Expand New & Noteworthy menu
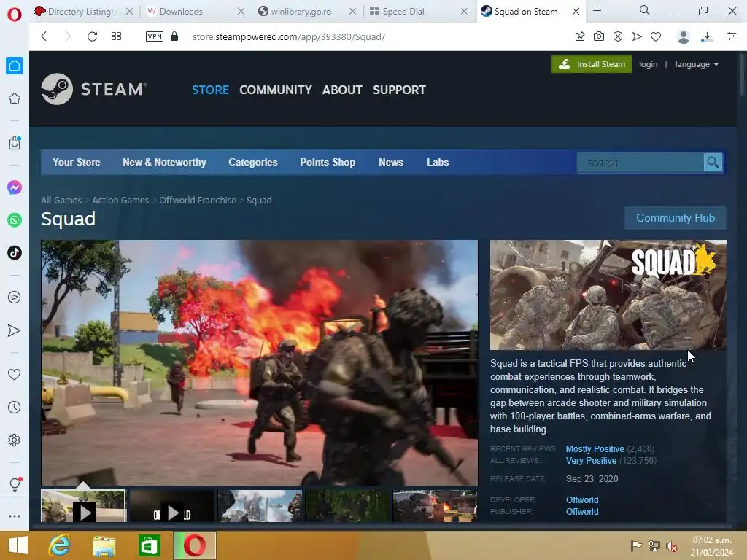Screen dimensions: 747x560 (x=164, y=163)
